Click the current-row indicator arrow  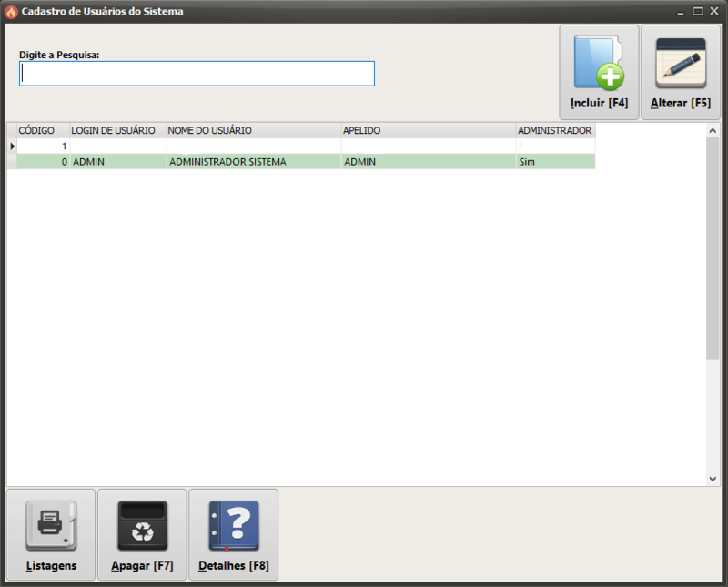click(12, 147)
